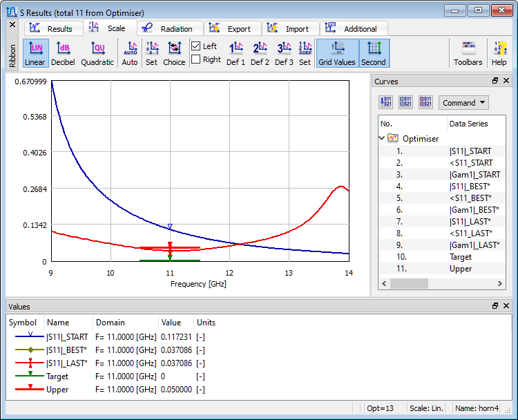Apply Def 3 scale preset

point(284,53)
